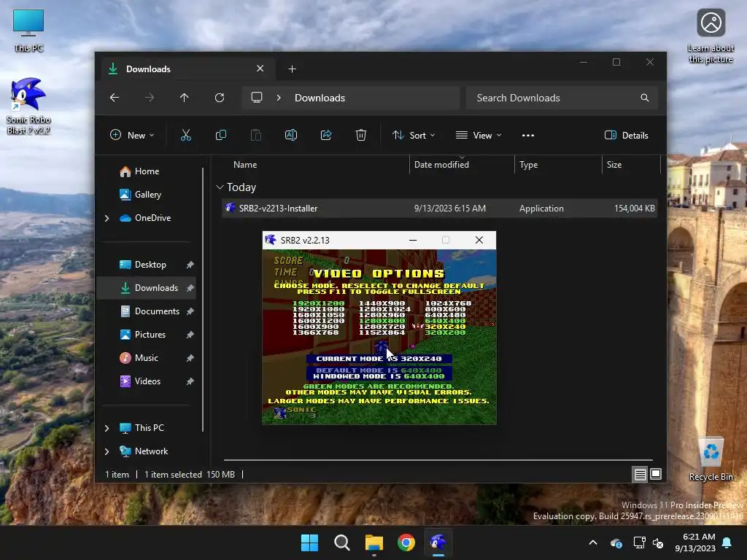This screenshot has height=560, width=747.
Task: Switch to details list view in status bar
Action: (640, 474)
